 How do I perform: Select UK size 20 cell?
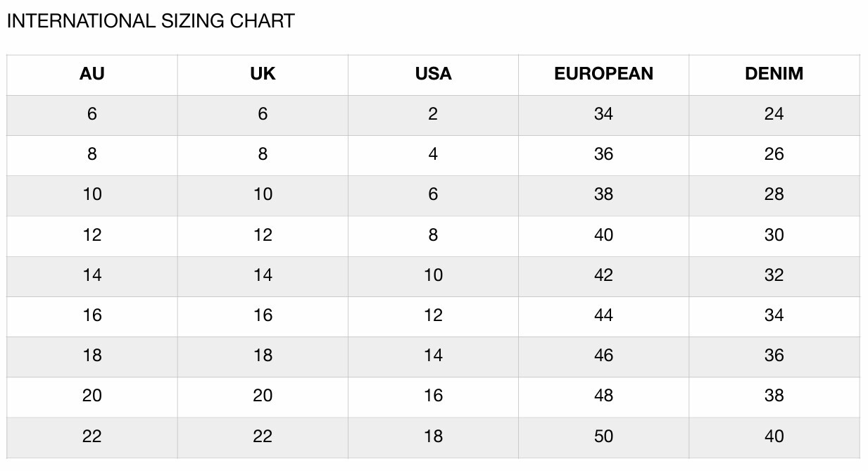click(x=263, y=396)
